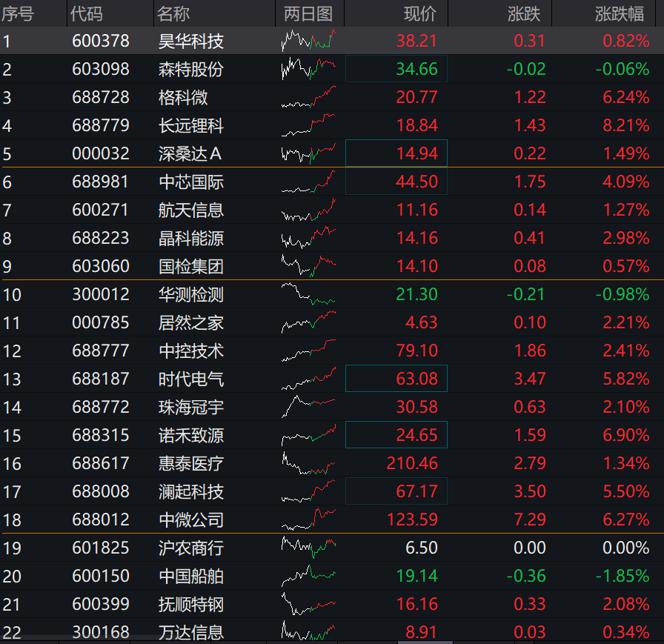664x644 pixels.
Task: Sort by the 名称 column header
Action: click(x=173, y=14)
